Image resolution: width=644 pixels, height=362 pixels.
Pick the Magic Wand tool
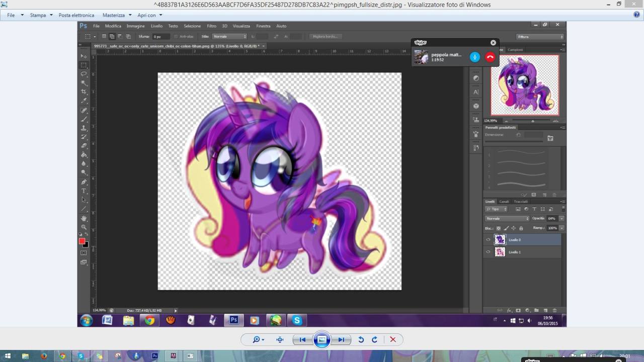click(84, 83)
